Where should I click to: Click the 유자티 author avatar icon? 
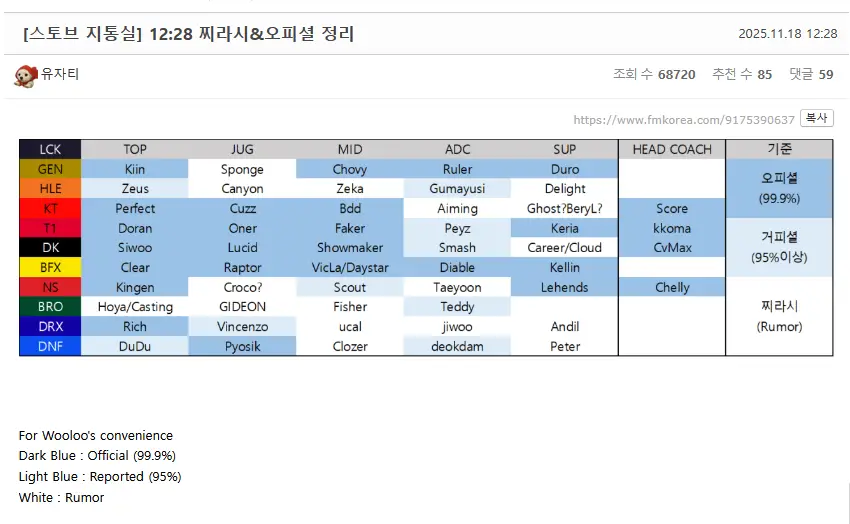[25, 75]
